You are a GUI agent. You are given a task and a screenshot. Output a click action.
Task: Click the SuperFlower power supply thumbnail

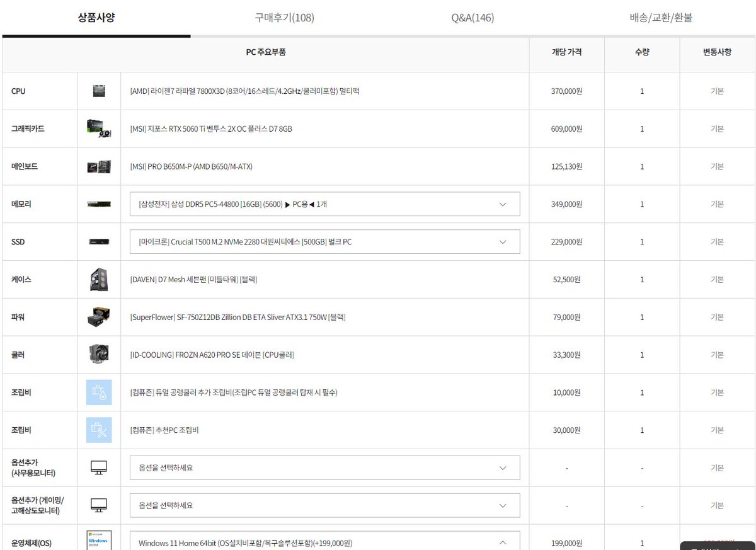tap(99, 317)
